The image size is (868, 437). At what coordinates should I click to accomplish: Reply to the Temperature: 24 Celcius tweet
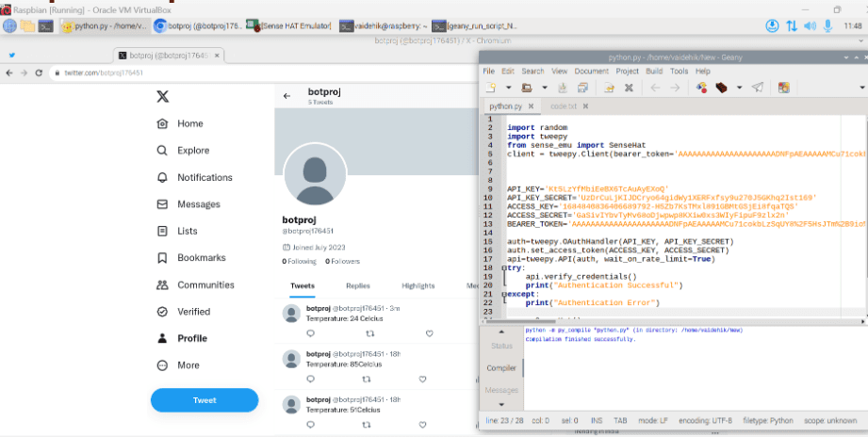click(x=311, y=333)
